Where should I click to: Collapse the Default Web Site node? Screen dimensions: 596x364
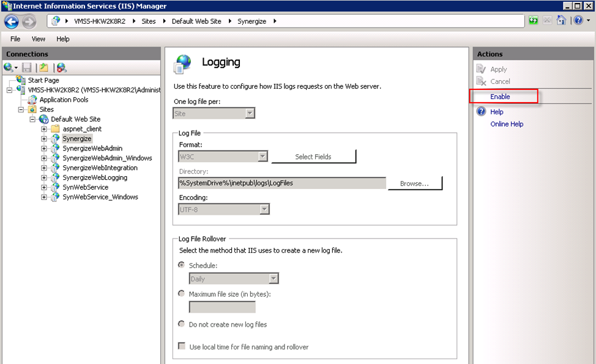pos(32,119)
